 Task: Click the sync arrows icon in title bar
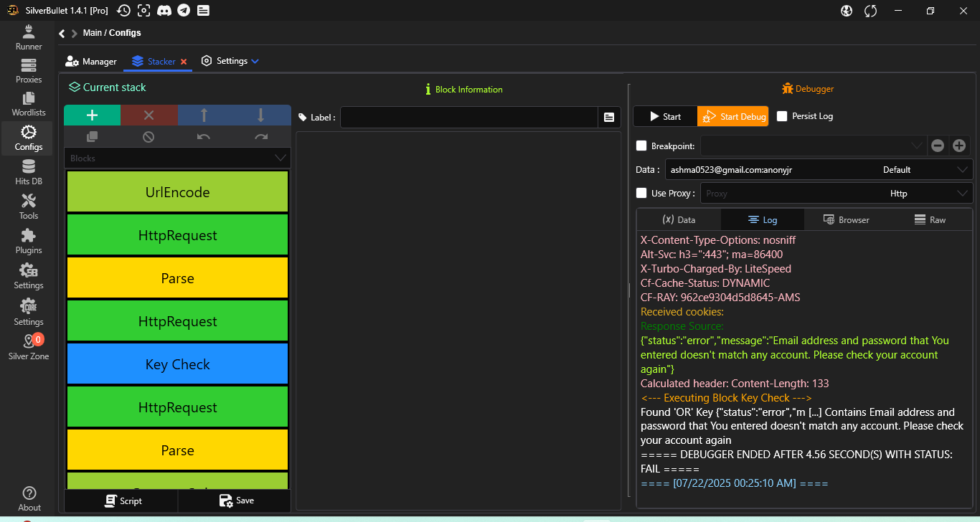tap(871, 10)
